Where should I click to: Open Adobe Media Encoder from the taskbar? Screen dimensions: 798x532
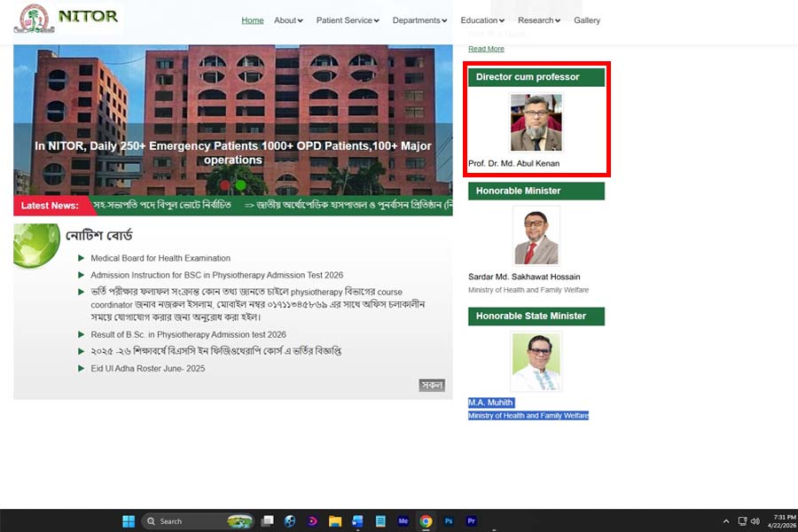point(403,521)
